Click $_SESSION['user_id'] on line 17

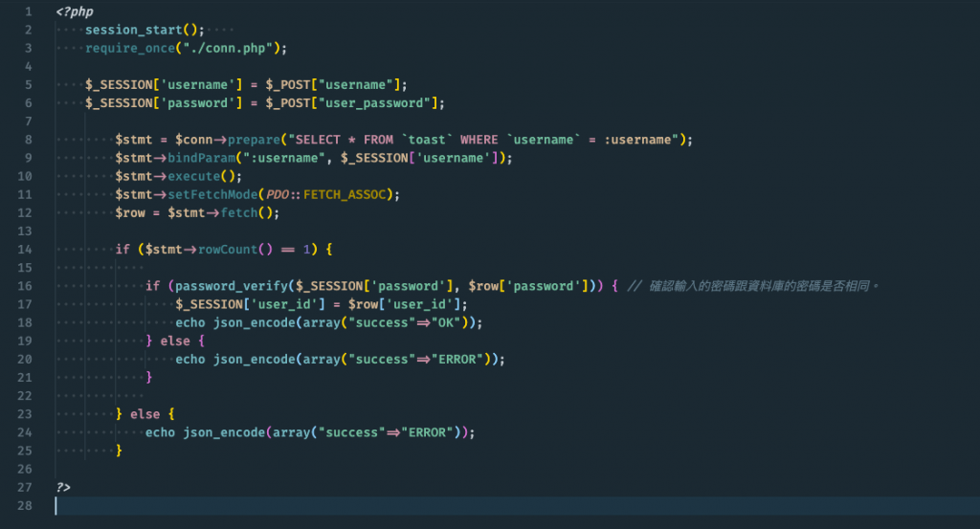click(x=250, y=304)
